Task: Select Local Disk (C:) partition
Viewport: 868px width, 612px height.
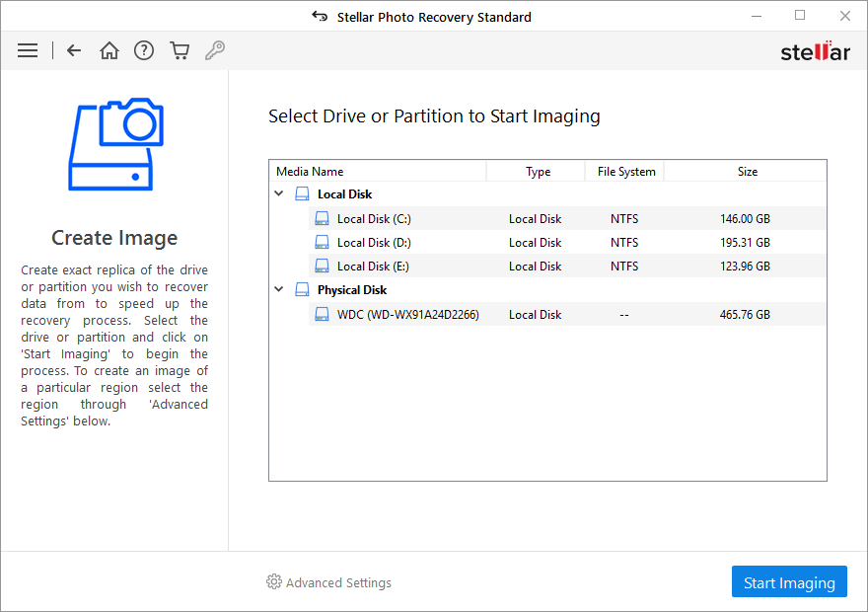Action: point(374,219)
